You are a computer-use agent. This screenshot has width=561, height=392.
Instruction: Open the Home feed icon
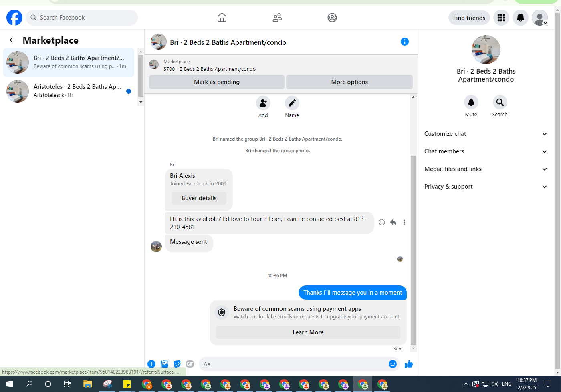click(222, 18)
